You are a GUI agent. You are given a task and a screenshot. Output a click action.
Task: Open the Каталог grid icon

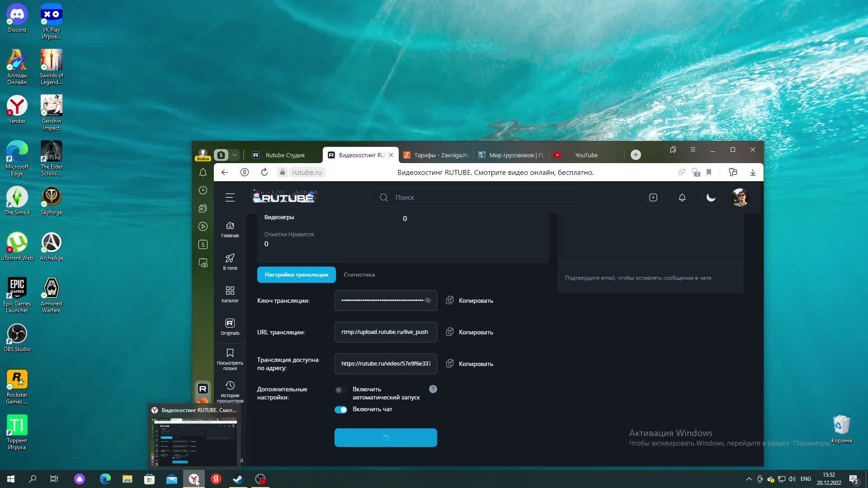point(230,294)
